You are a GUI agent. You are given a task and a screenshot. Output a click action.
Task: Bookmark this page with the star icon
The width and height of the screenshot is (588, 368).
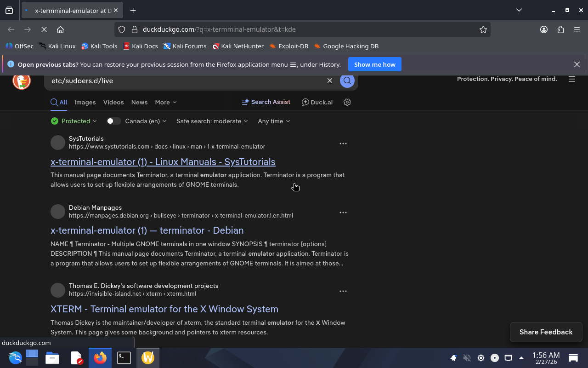click(x=483, y=29)
